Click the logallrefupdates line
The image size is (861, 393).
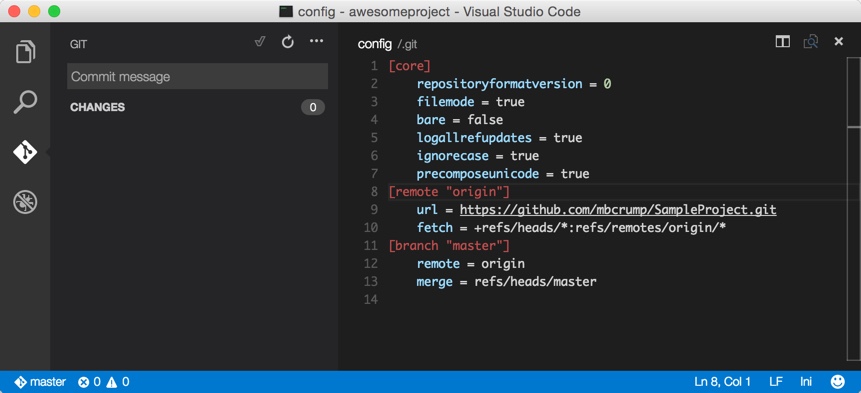[x=499, y=138]
